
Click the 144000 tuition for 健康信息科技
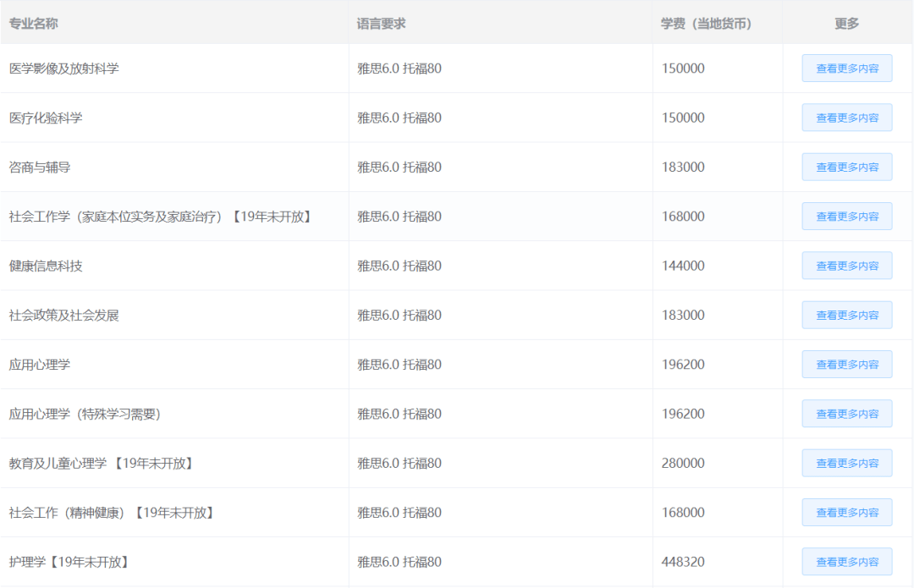pyautogui.click(x=683, y=266)
